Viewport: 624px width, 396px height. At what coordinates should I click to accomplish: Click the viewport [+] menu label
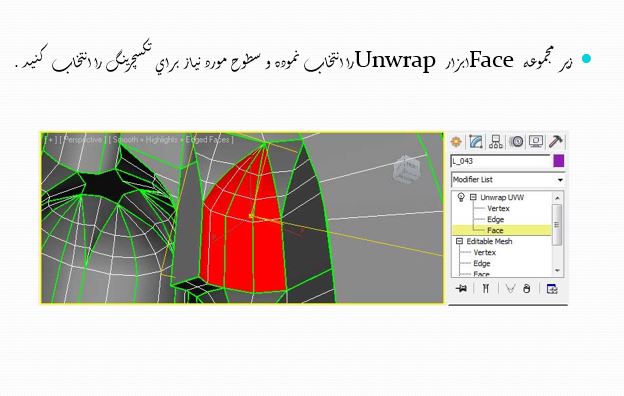(x=51, y=140)
